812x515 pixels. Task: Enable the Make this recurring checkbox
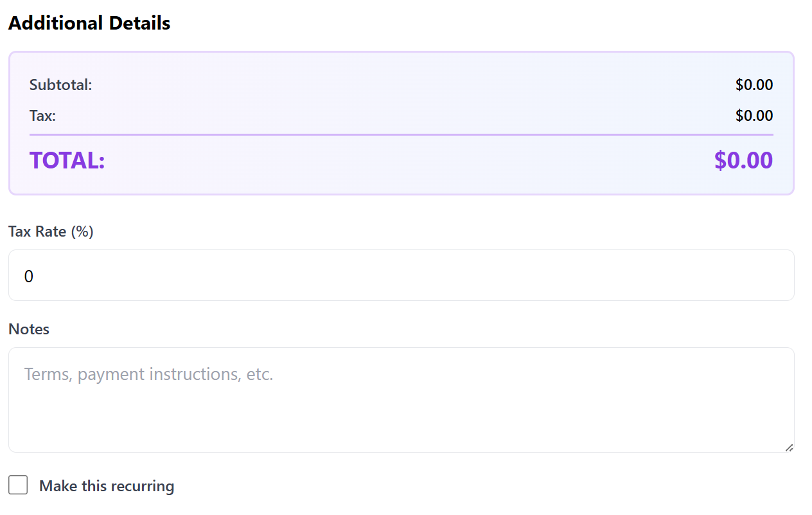pyautogui.click(x=18, y=485)
